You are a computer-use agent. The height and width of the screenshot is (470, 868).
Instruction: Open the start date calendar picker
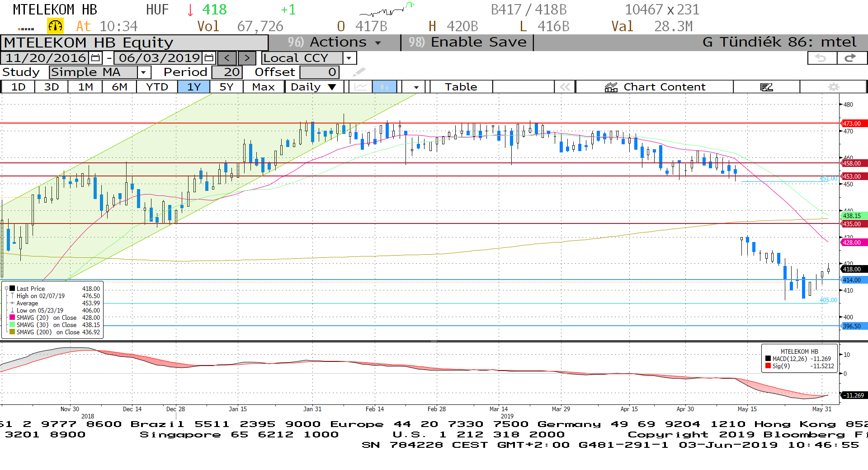pyautogui.click(x=95, y=58)
